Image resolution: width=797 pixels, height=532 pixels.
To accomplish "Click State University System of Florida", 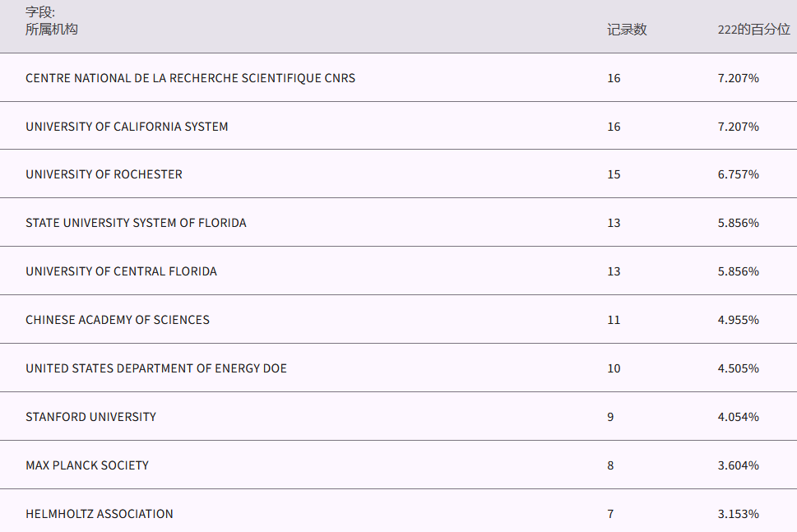I will point(136,223).
